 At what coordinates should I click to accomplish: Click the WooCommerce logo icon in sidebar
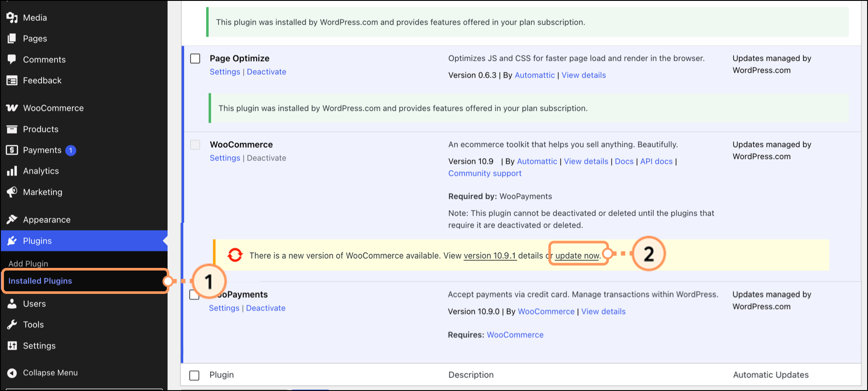tap(12, 108)
